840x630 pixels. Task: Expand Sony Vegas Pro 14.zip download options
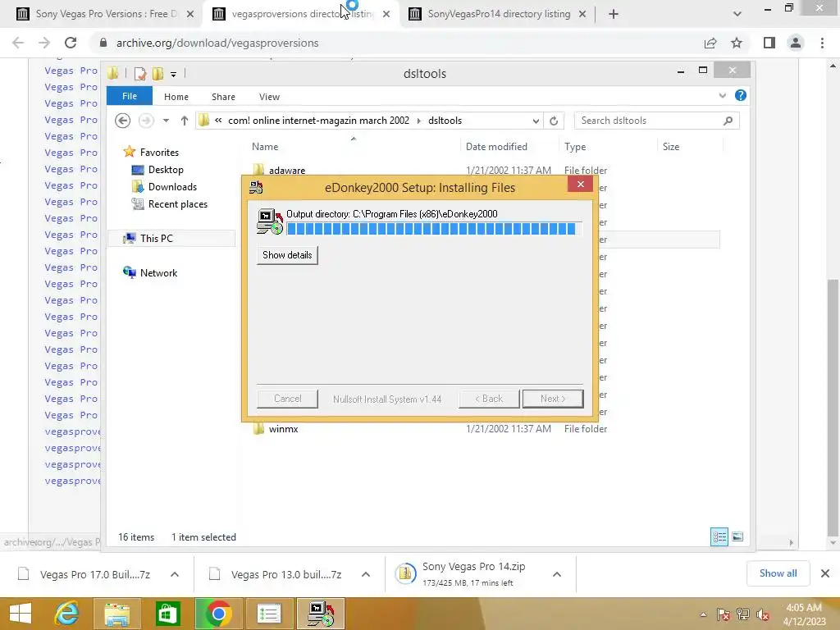coord(557,574)
